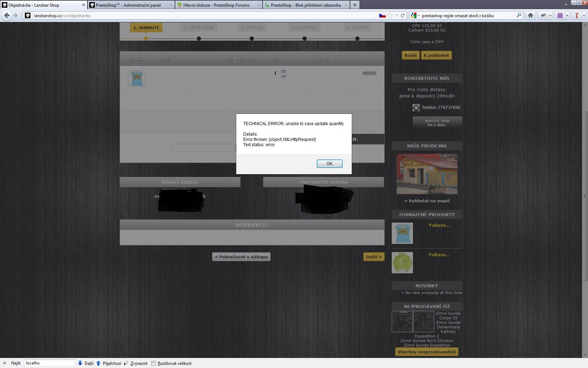Open the blue Yakuza shirt viewed product thumbnail
Screen dimensions: 588x368
coord(402,233)
